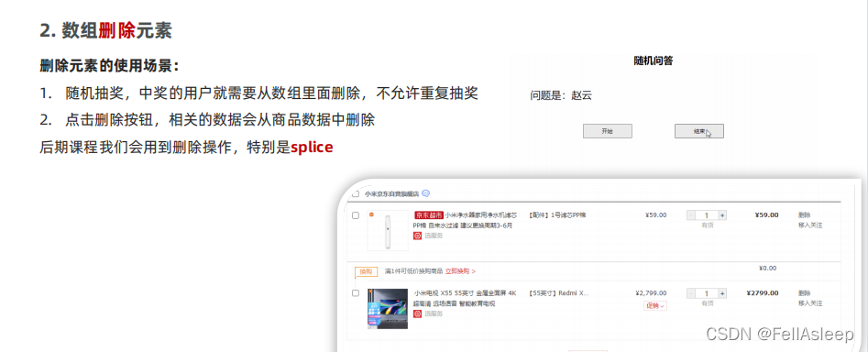Tick the 小米京东自营旗舰店 store checkbox
The image size is (868, 352).
[356, 193]
